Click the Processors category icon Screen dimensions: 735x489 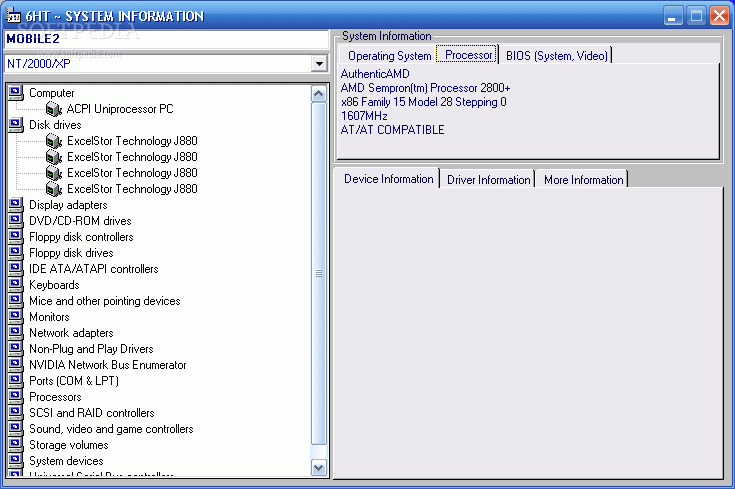15,396
